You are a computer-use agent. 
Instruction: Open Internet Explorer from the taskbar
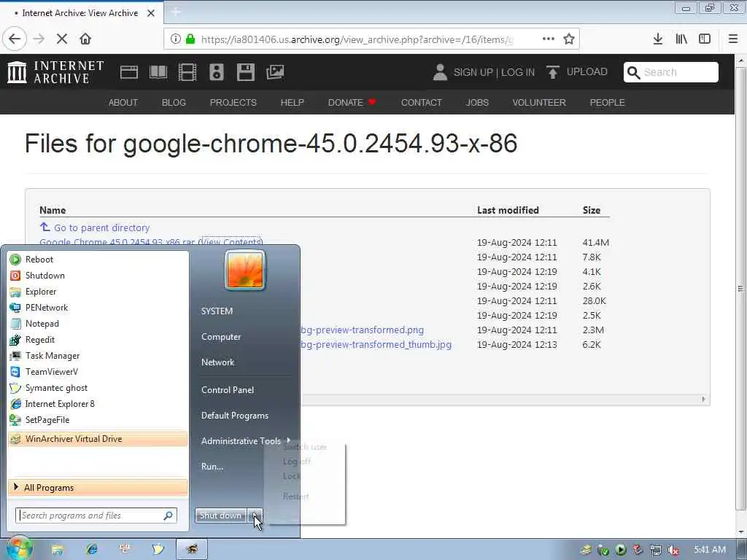(91, 550)
